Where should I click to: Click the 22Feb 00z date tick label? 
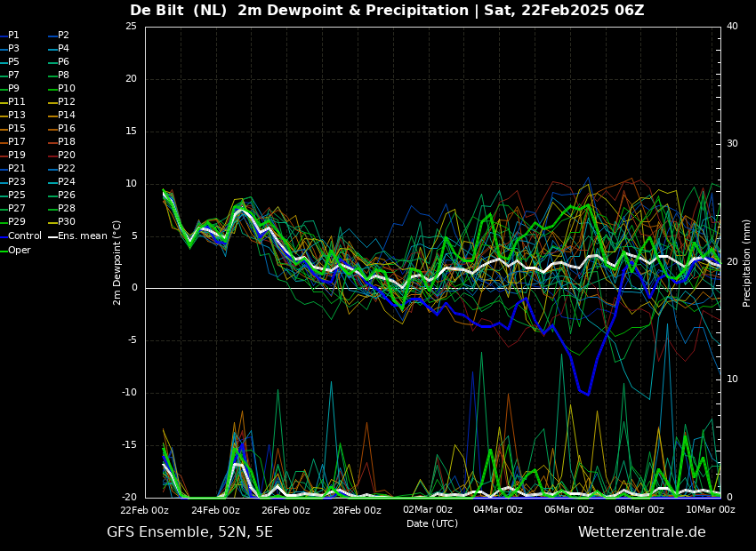coord(145,509)
